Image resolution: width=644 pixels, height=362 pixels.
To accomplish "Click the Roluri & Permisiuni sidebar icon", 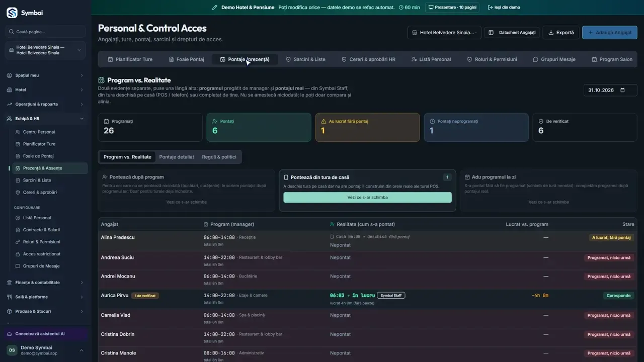I will (18, 242).
